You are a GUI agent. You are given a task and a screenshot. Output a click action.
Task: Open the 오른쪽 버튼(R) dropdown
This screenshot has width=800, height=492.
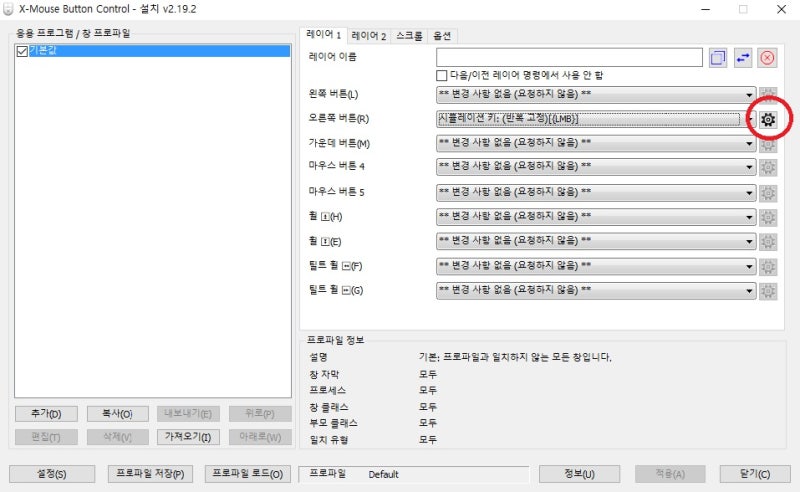(x=596, y=119)
